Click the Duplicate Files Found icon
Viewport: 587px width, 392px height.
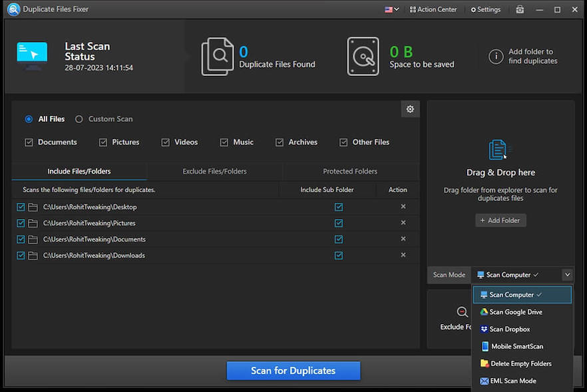[x=218, y=56]
